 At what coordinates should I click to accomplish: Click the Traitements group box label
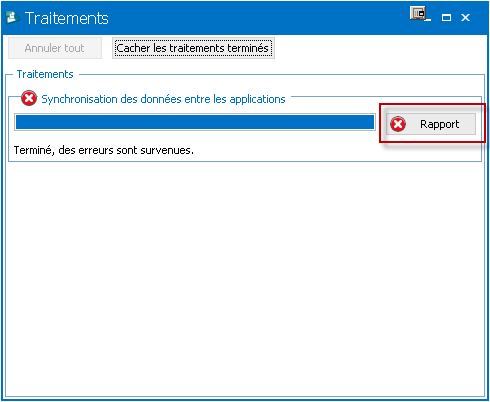45,74
